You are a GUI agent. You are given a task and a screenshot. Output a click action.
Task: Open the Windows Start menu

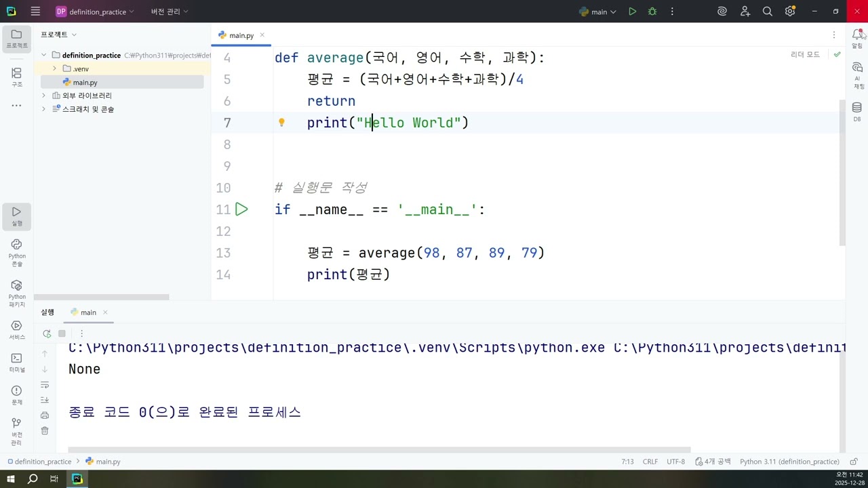point(11,479)
